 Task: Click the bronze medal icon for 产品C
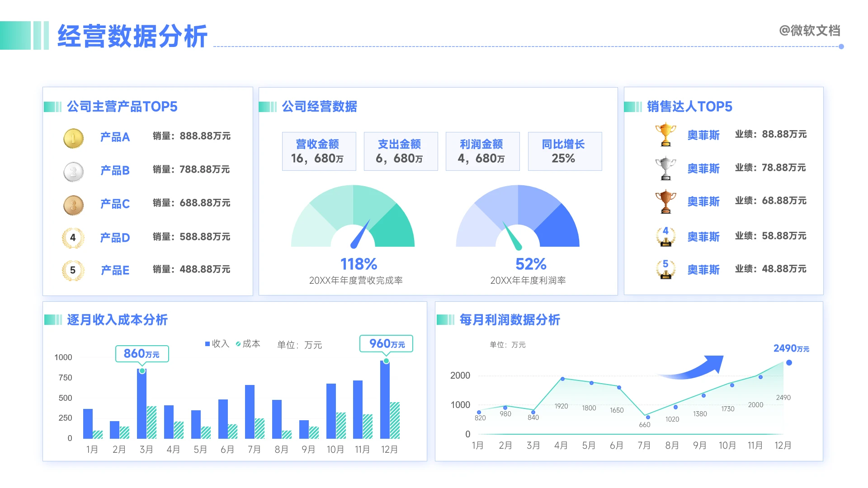tap(73, 205)
